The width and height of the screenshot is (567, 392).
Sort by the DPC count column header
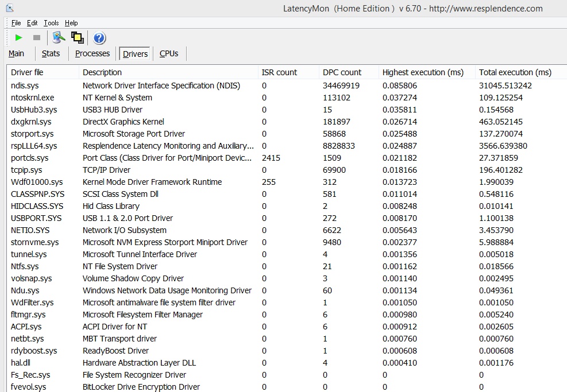[x=349, y=72]
